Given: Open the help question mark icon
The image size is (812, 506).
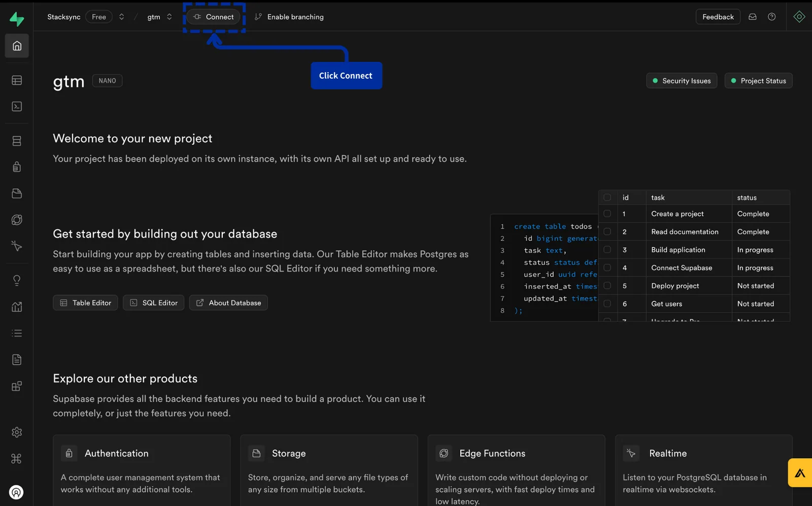Looking at the screenshot, I should (x=771, y=17).
